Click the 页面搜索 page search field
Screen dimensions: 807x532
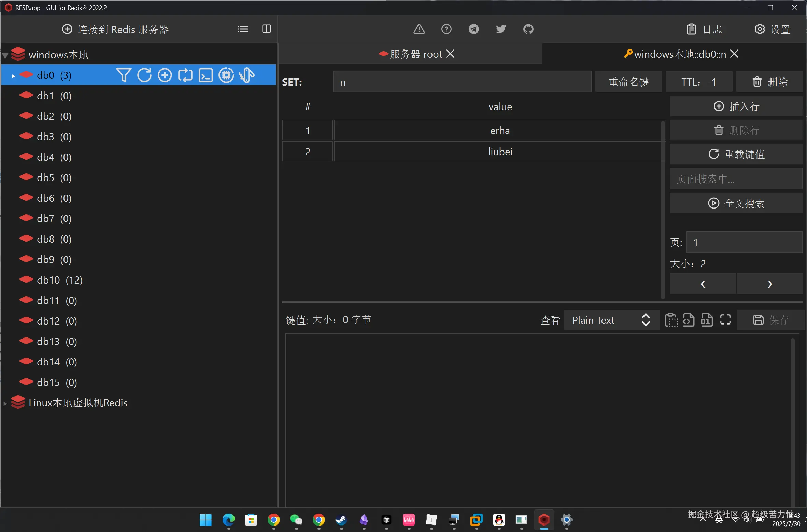[736, 179]
